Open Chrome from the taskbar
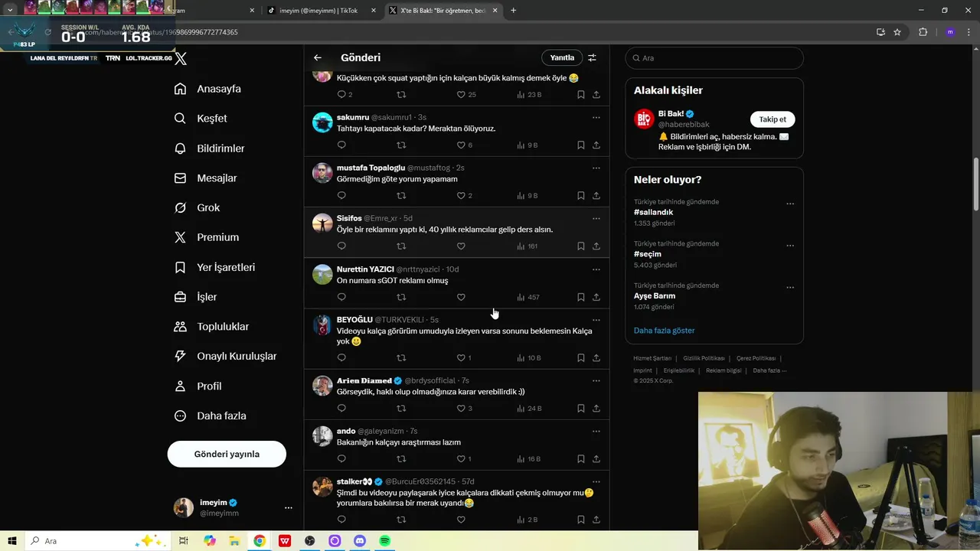The height and width of the screenshot is (551, 980). (x=260, y=541)
